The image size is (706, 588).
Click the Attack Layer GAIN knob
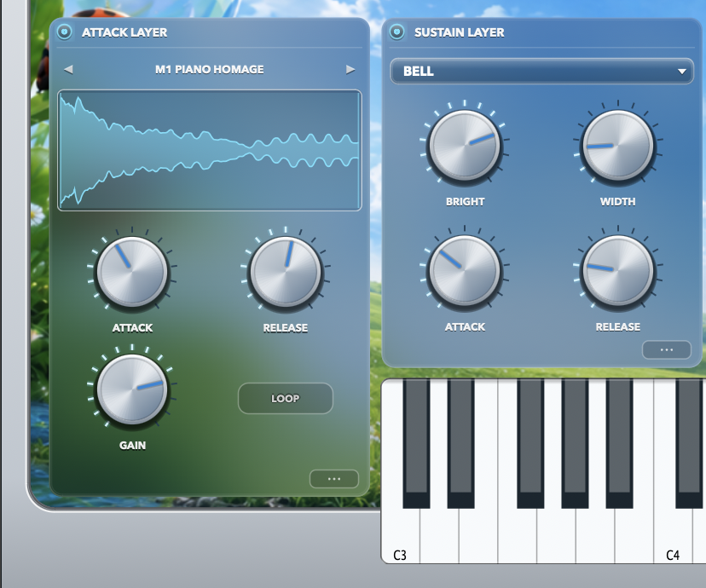132,389
